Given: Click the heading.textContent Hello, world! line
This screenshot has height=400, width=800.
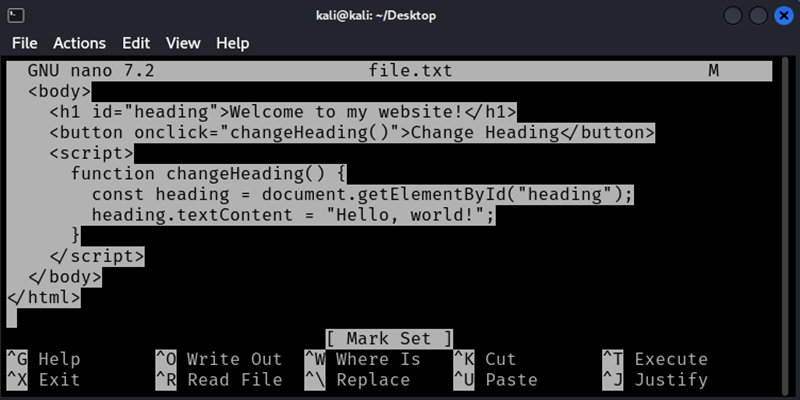Looking at the screenshot, I should [x=293, y=215].
